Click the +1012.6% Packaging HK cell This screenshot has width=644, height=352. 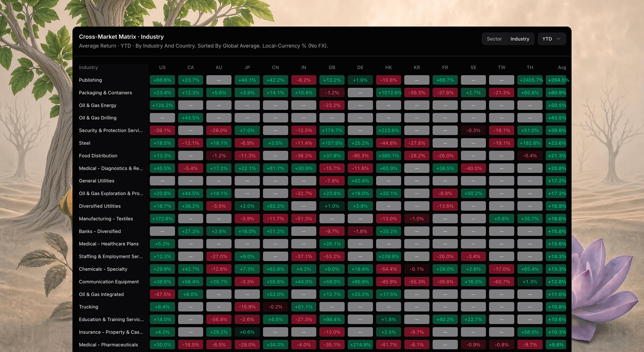point(388,93)
